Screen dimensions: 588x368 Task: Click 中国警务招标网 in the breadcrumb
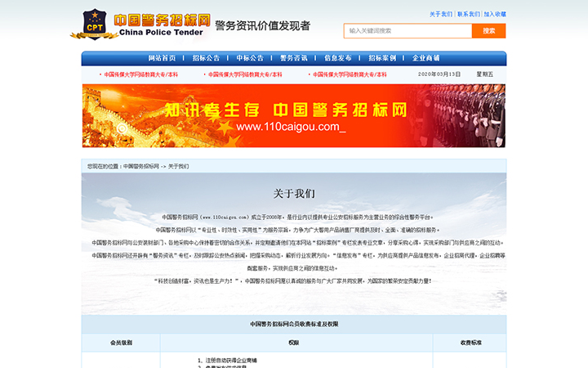pyautogui.click(x=141, y=166)
